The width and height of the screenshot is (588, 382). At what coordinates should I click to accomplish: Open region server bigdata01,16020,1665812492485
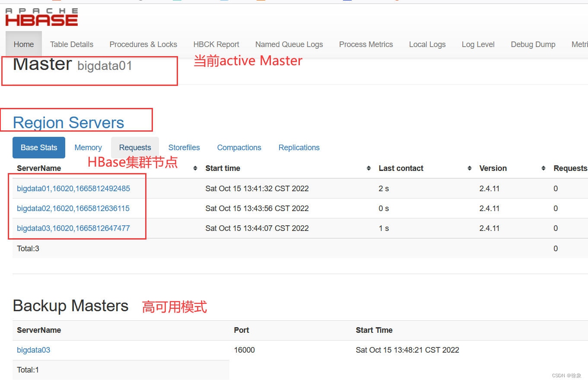point(73,189)
